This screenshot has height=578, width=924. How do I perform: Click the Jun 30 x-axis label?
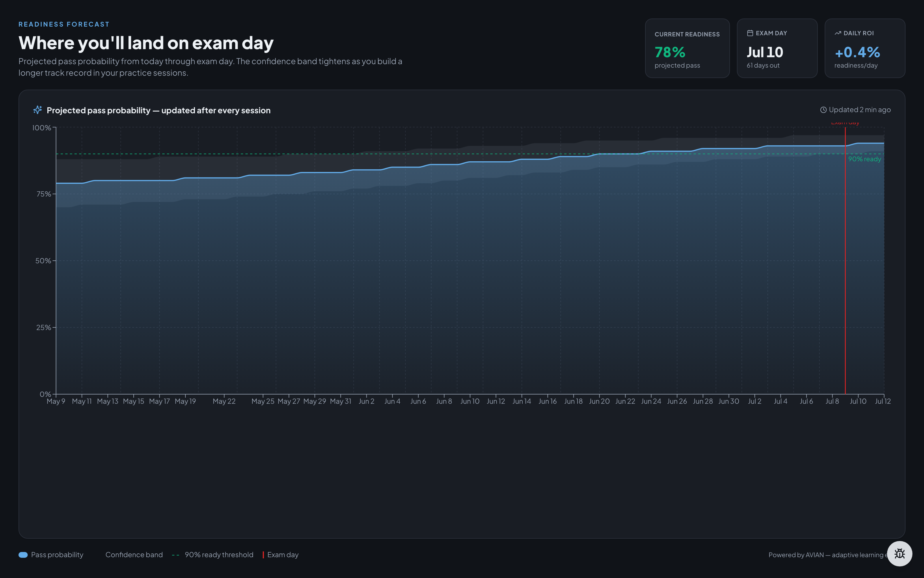pyautogui.click(x=729, y=401)
